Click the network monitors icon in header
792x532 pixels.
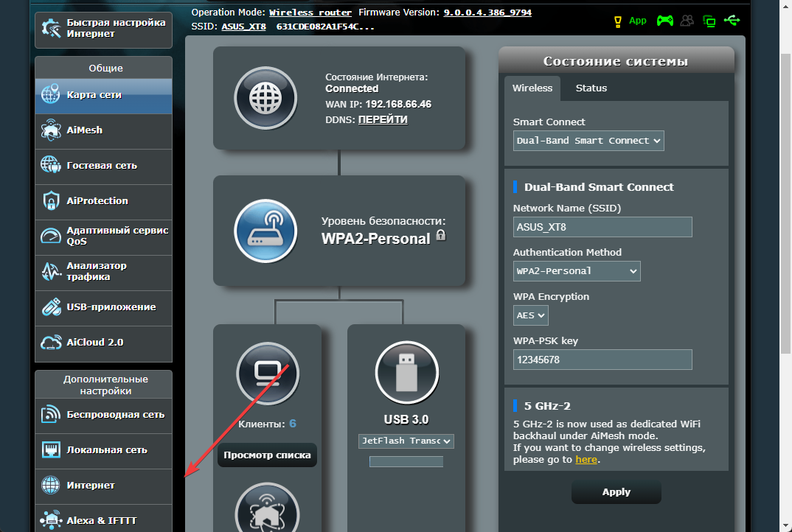709,21
